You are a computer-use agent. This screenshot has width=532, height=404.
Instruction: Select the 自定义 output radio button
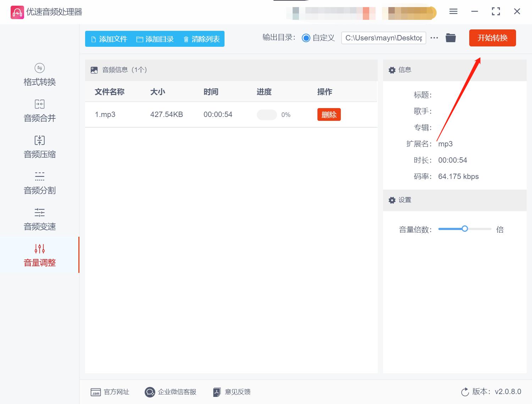[x=306, y=38]
